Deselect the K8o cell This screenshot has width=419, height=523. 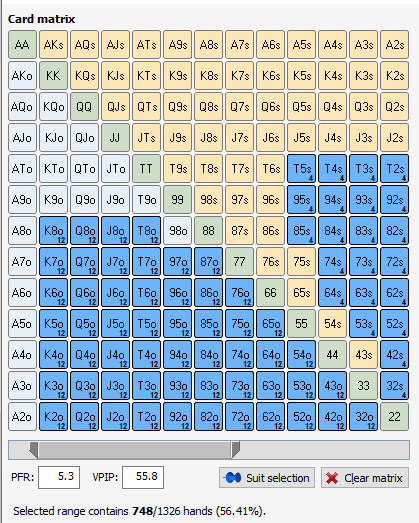(53, 231)
